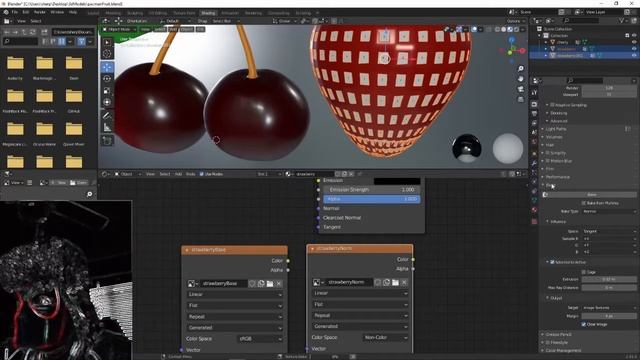640x360 pixels.
Task: Open Bake Type dropdown showing Normal
Action: (609, 211)
